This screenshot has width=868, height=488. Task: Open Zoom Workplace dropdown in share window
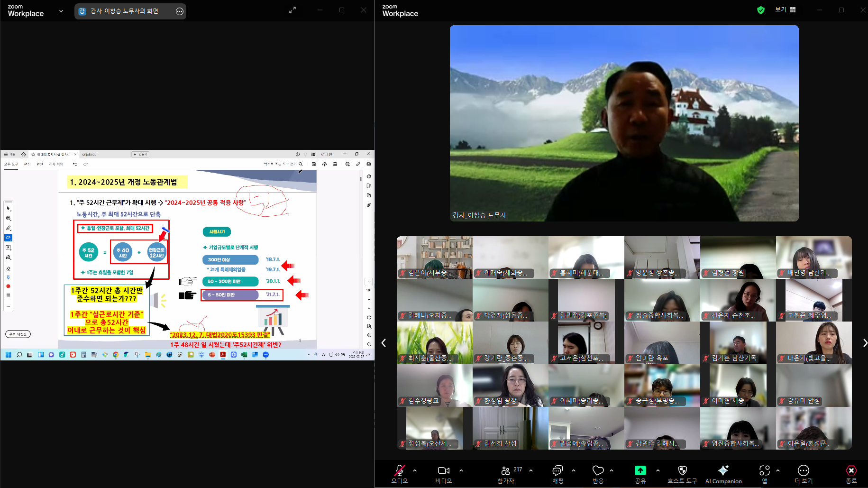tap(61, 11)
